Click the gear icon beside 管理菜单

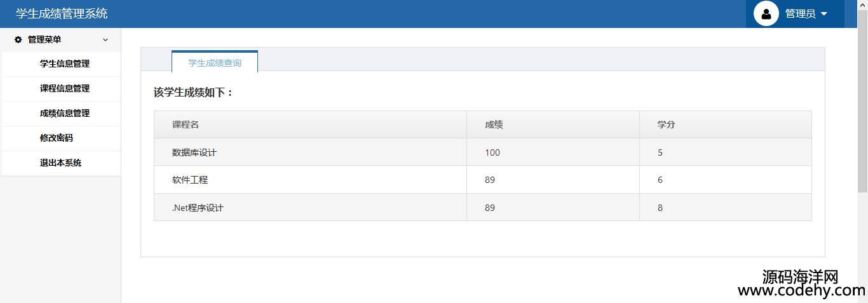[18, 39]
